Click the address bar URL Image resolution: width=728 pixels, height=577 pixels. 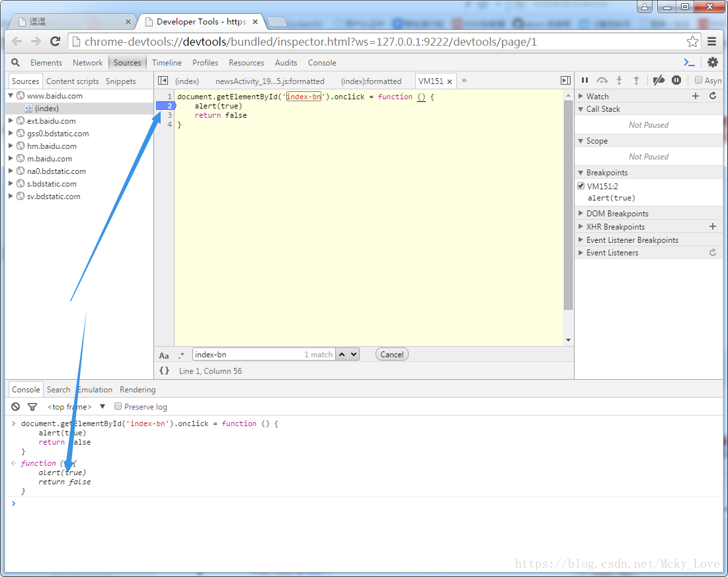point(311,42)
